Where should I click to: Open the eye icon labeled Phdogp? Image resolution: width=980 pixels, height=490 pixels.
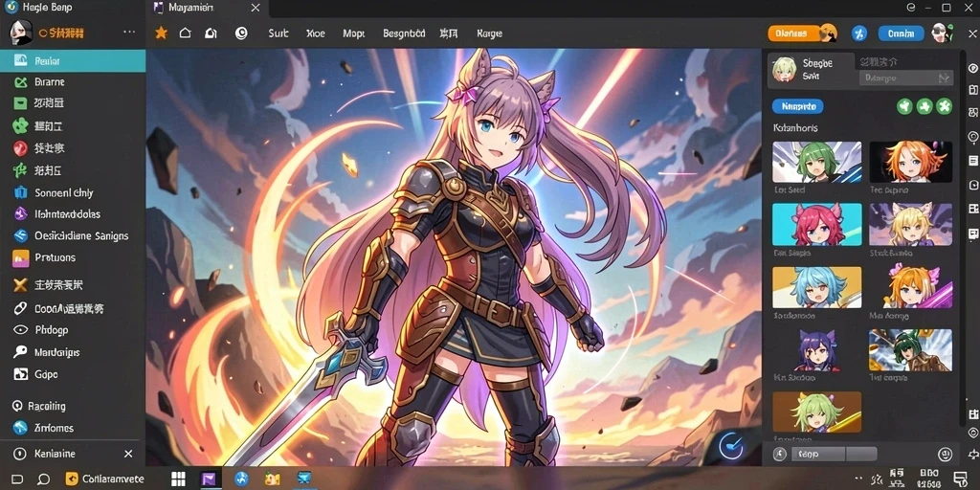point(21,329)
